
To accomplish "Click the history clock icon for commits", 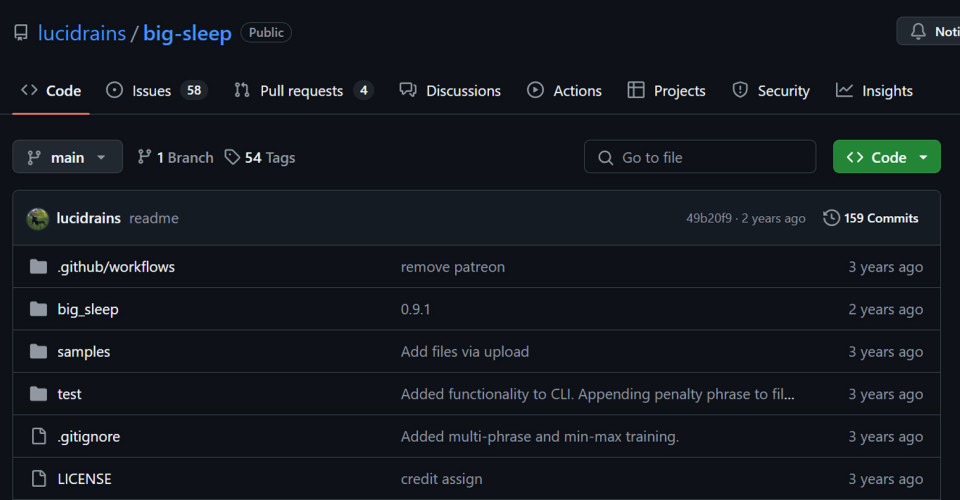I will (x=831, y=218).
